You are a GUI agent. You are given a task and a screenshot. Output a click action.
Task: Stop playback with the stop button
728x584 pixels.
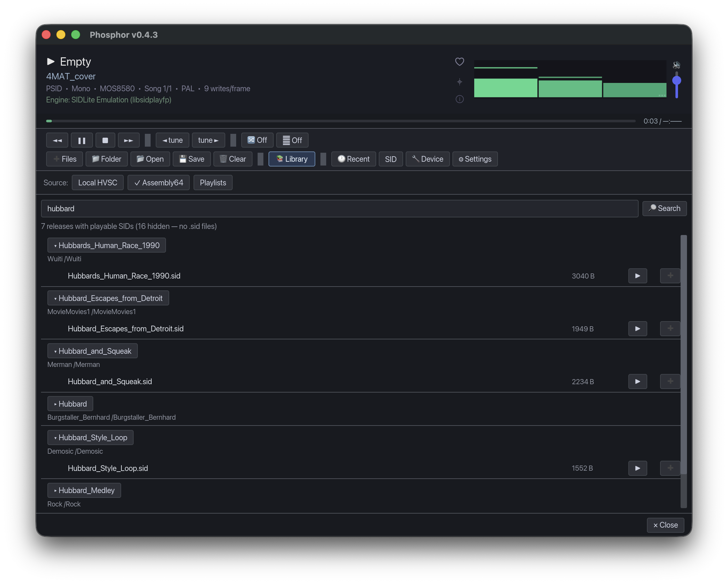click(x=105, y=140)
